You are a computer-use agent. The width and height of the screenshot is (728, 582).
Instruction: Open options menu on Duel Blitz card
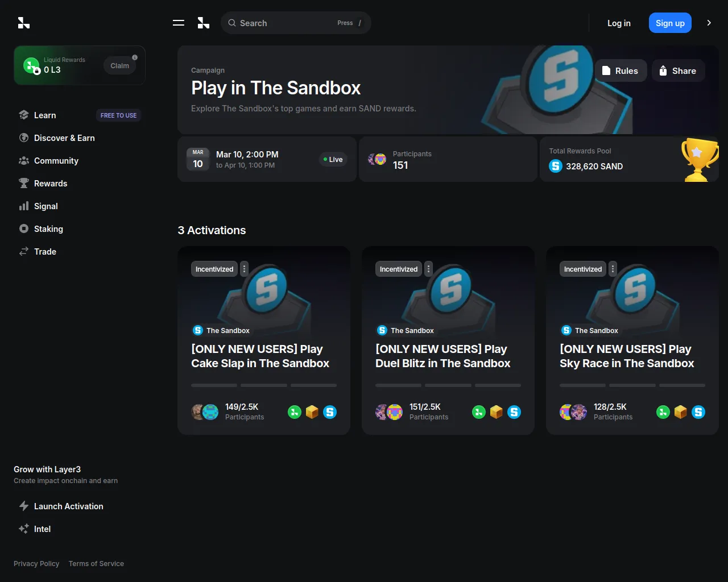(428, 268)
